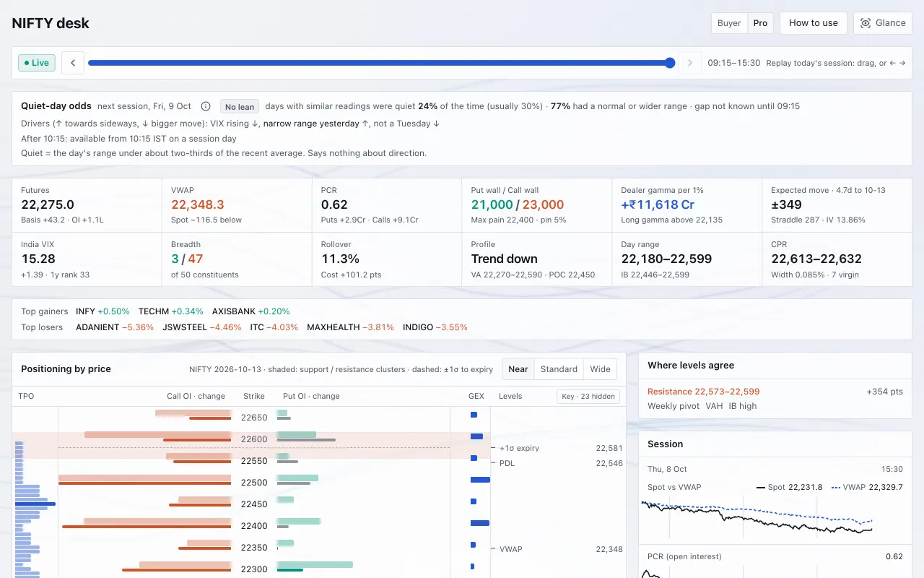This screenshot has width=924, height=578.
Task: Click top loser MAXHEALTH
Action: click(333, 327)
